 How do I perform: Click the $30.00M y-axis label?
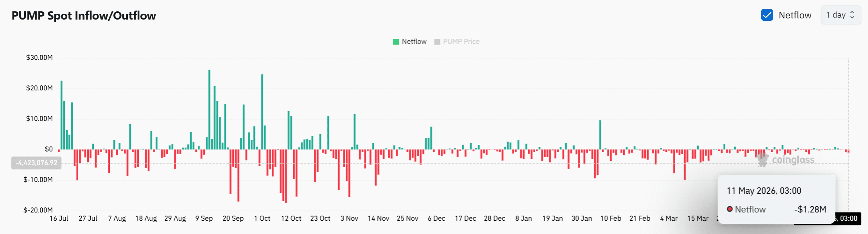pyautogui.click(x=39, y=58)
